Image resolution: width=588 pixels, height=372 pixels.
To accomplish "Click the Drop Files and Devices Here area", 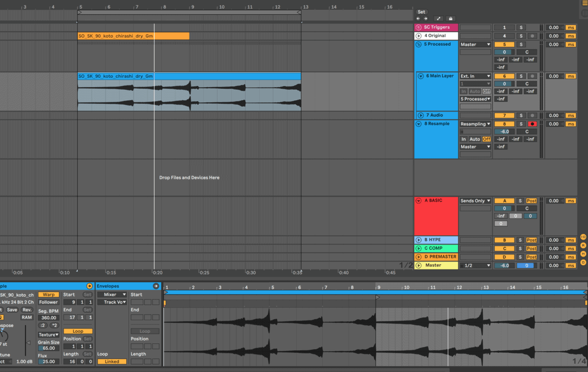I will tap(189, 177).
